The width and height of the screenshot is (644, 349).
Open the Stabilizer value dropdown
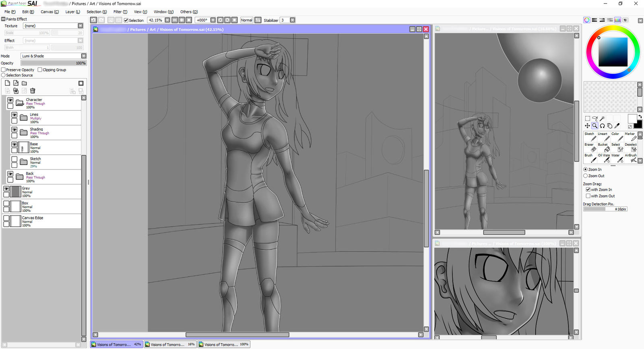[293, 20]
